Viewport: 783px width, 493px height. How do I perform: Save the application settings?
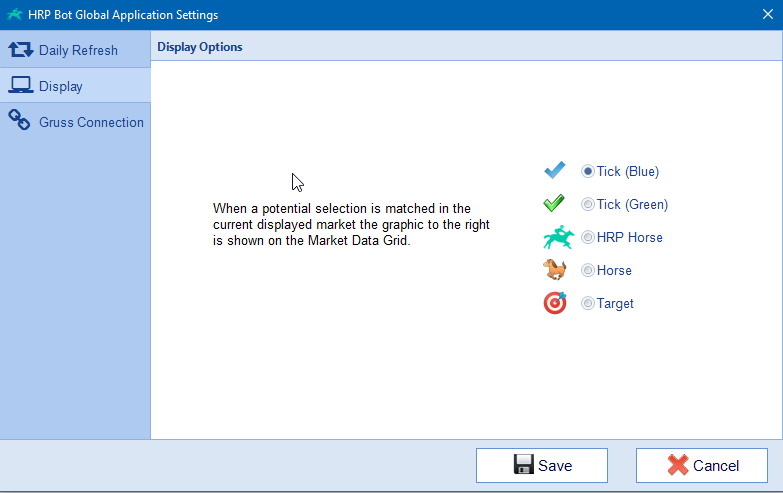(x=542, y=465)
